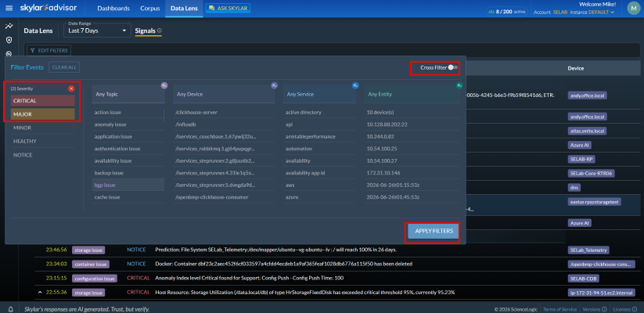Screen dimensions: 644x313
Task: Click the shield sidebar icon
Action: (x=9, y=40)
